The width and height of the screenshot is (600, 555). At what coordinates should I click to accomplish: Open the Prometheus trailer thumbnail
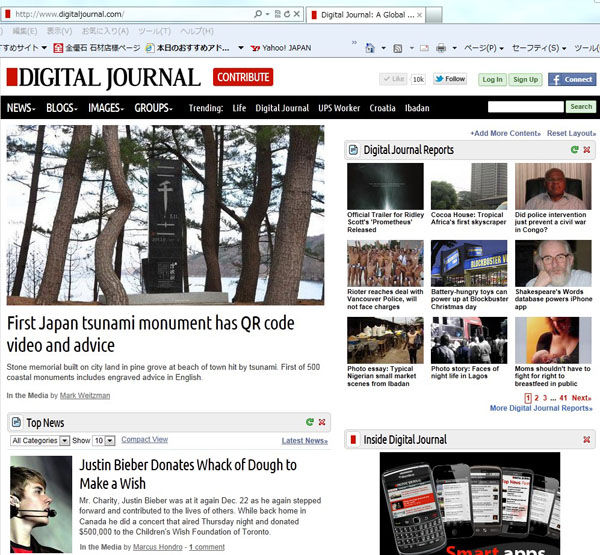tap(385, 186)
